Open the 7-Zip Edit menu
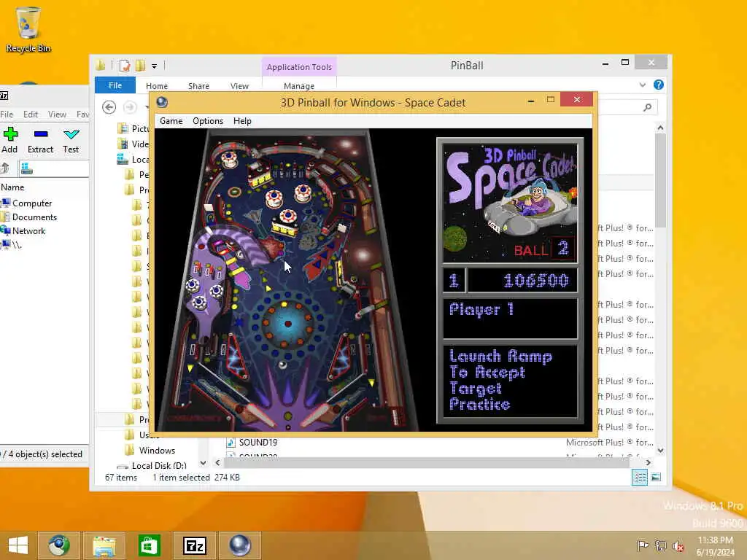Image resolution: width=747 pixels, height=560 pixels. click(x=31, y=114)
